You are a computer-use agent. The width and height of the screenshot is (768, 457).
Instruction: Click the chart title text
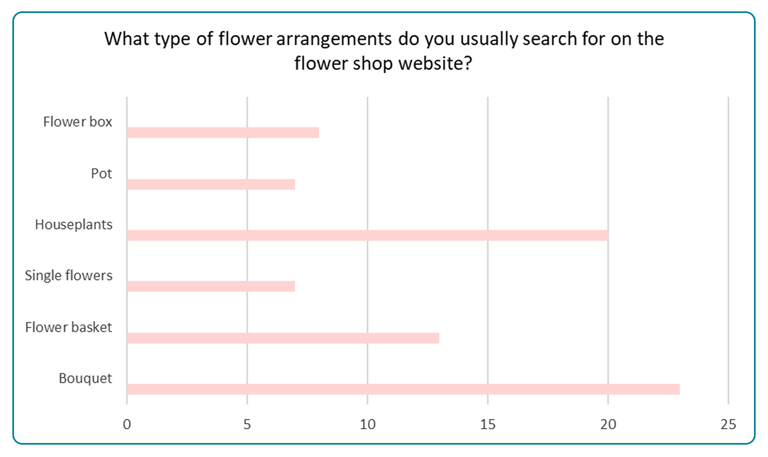(x=384, y=50)
